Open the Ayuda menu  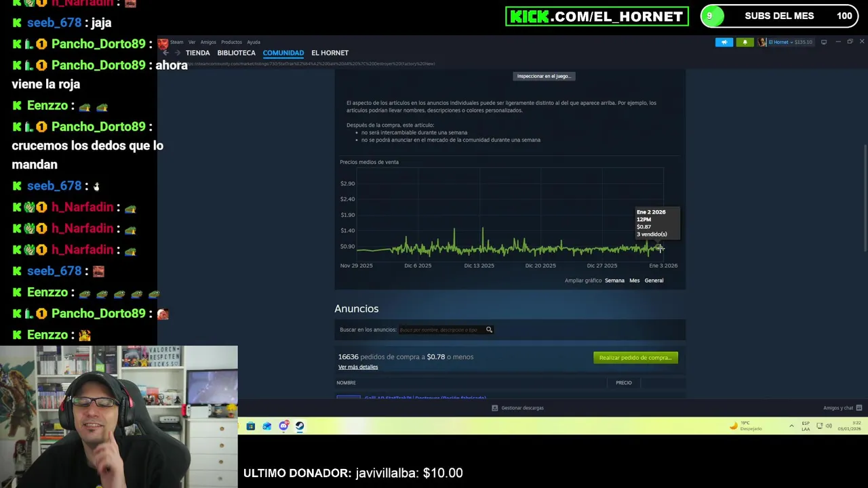(254, 42)
